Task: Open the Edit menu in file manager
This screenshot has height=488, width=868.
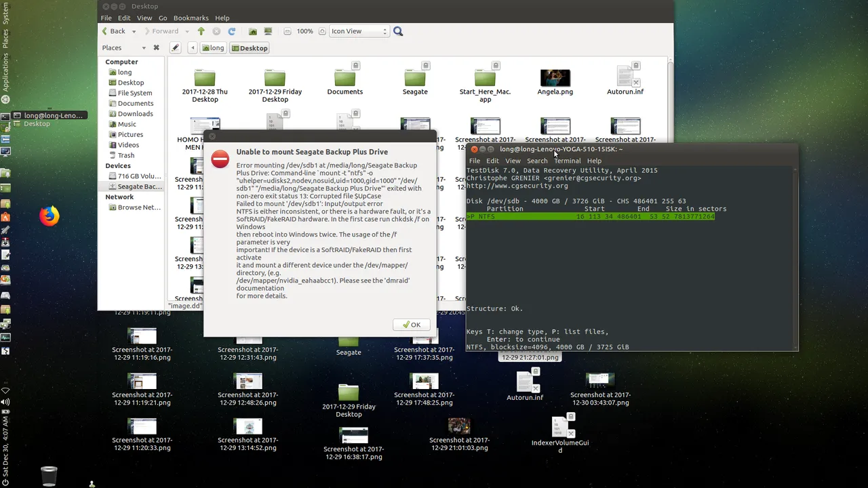Action: point(124,18)
